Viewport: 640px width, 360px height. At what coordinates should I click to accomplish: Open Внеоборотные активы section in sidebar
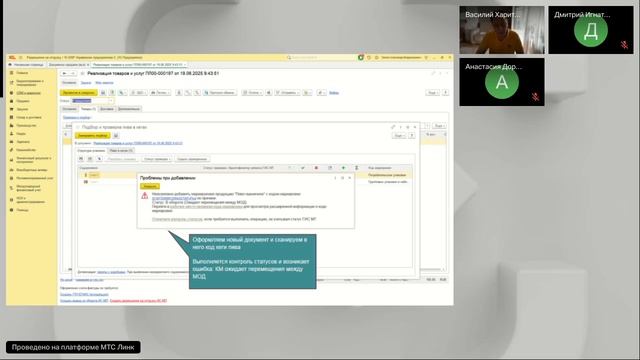pos(31,170)
